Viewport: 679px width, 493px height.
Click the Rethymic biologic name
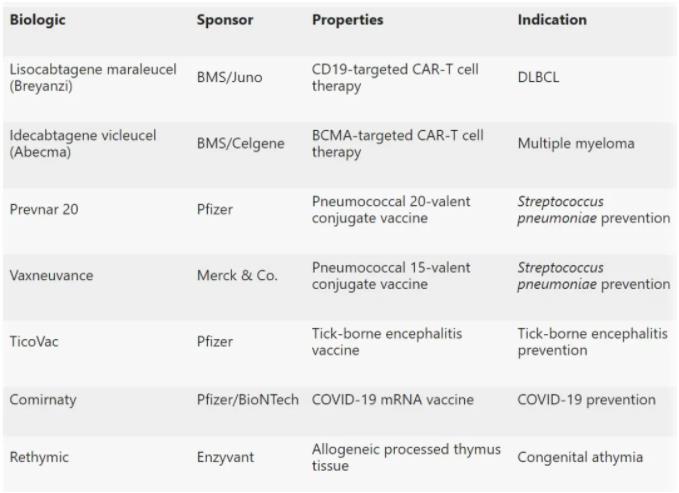tap(39, 458)
